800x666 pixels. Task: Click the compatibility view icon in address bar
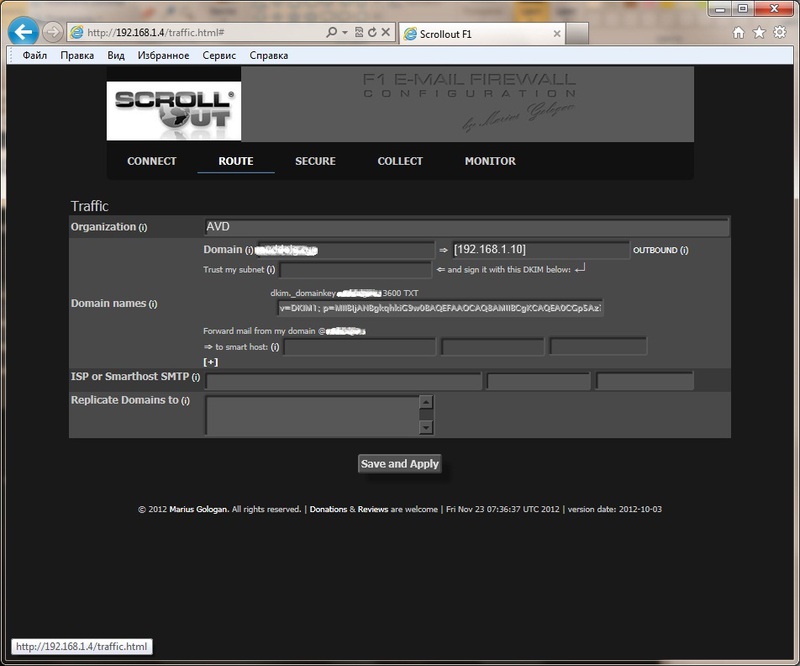pyautogui.click(x=359, y=32)
